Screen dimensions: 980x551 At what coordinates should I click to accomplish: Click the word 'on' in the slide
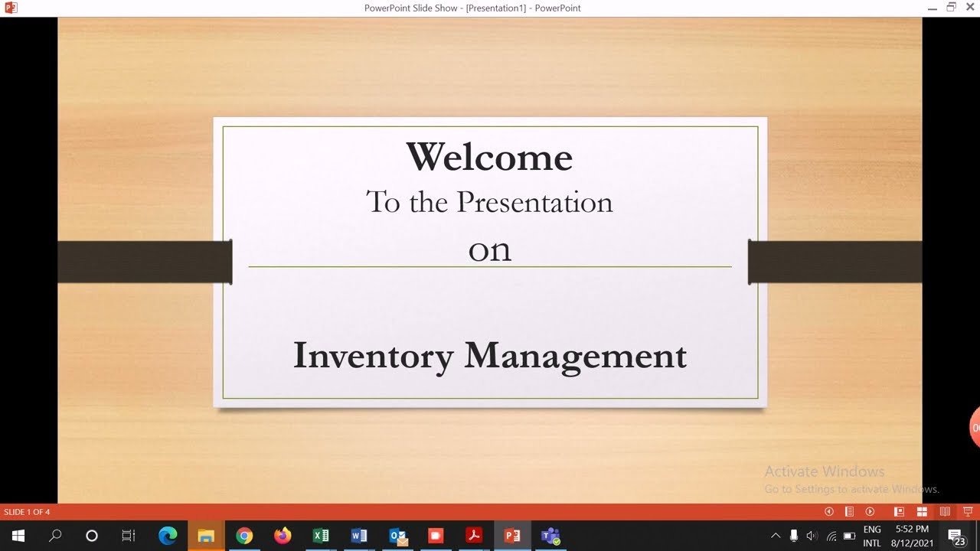tap(490, 250)
